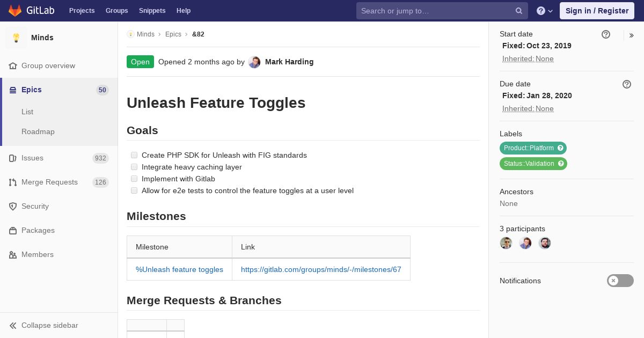
Task: Select List under Epics
Action: click(x=27, y=112)
